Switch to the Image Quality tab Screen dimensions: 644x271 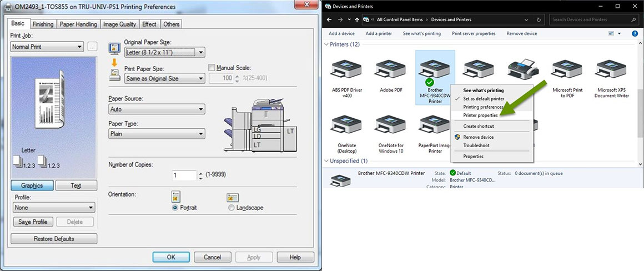(x=119, y=24)
